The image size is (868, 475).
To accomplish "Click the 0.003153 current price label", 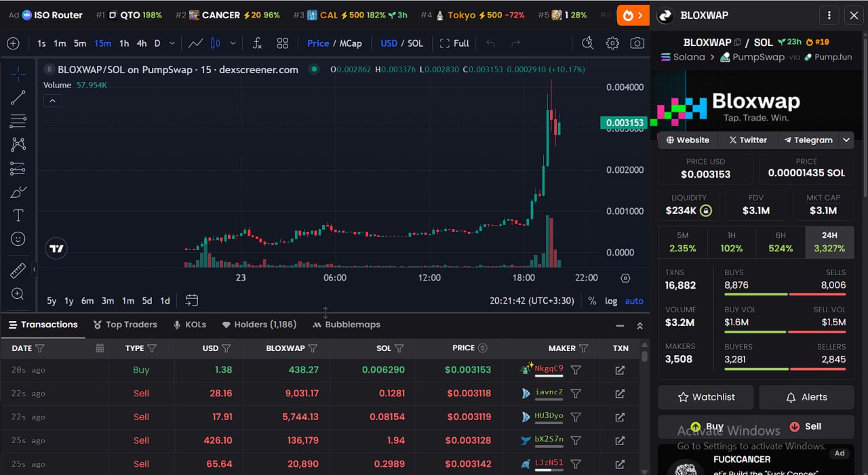I will coord(624,123).
